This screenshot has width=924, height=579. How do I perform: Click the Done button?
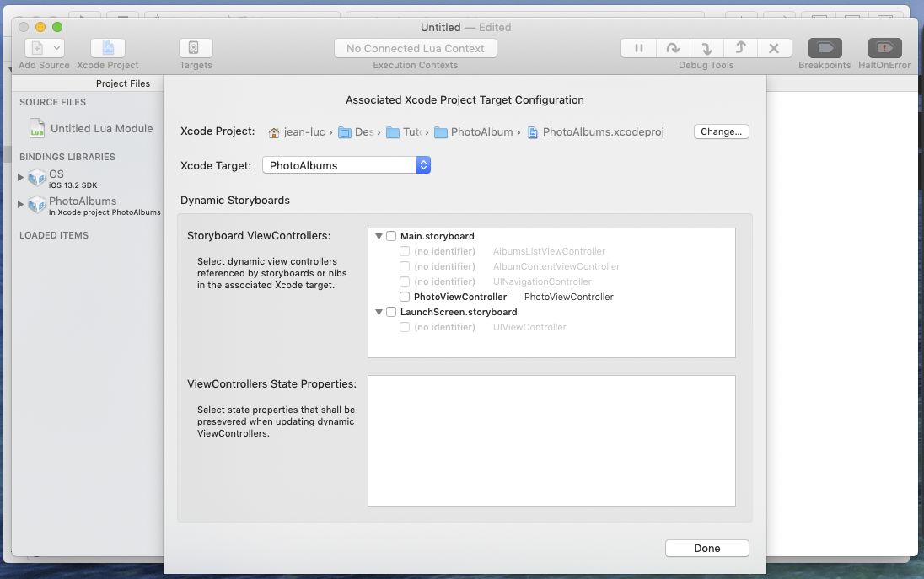pyautogui.click(x=707, y=549)
